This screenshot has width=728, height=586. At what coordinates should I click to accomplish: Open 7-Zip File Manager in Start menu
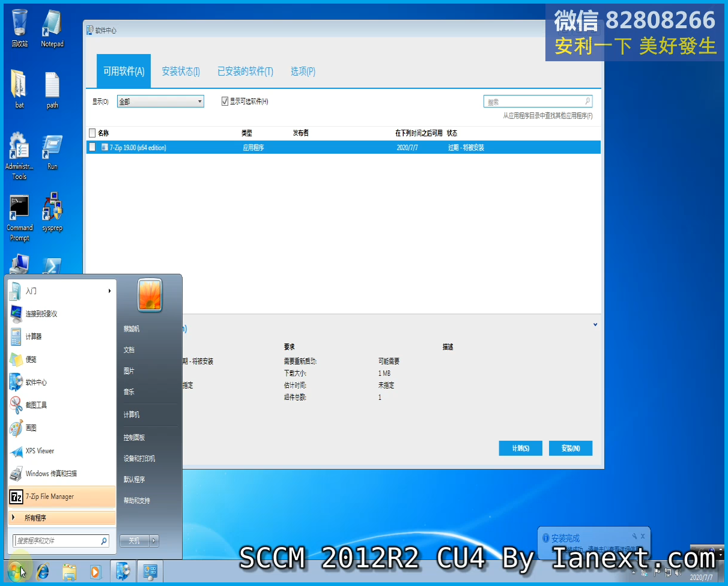tap(61, 497)
